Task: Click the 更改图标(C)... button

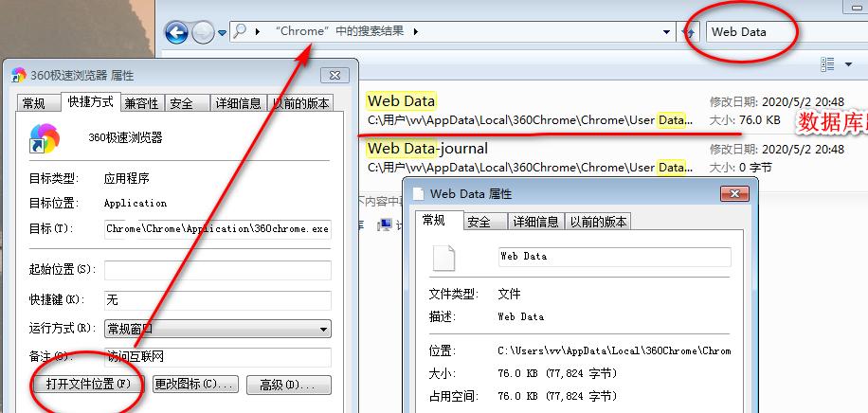Action: click(195, 385)
